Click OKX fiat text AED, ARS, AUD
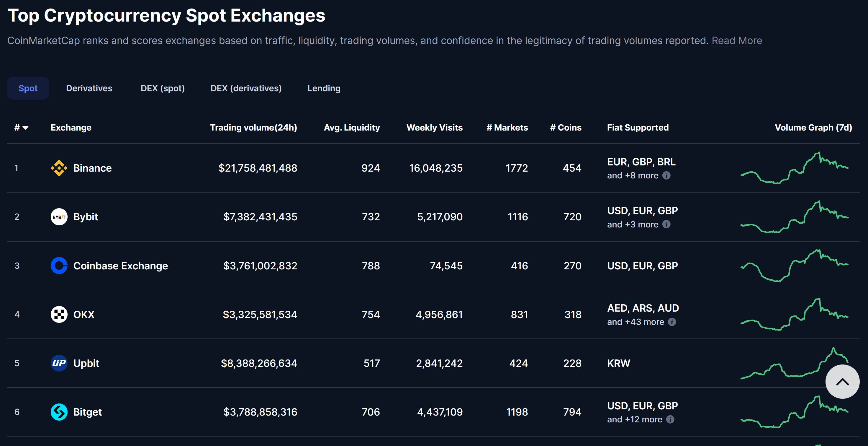 point(643,308)
